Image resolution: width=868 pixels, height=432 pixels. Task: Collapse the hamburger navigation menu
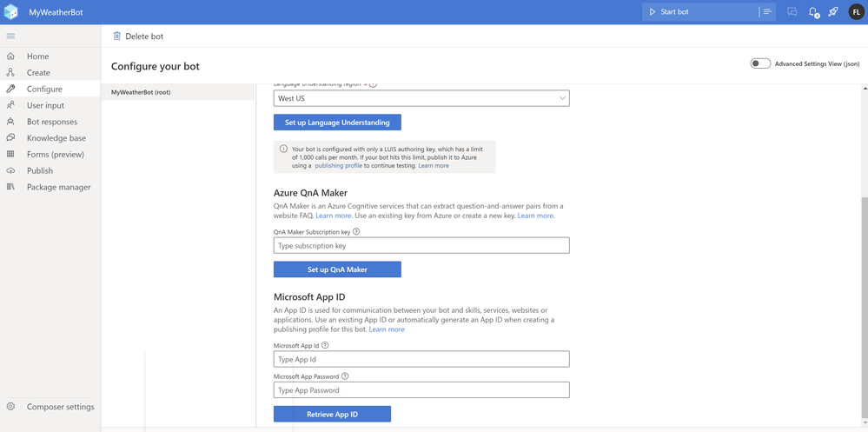point(10,37)
